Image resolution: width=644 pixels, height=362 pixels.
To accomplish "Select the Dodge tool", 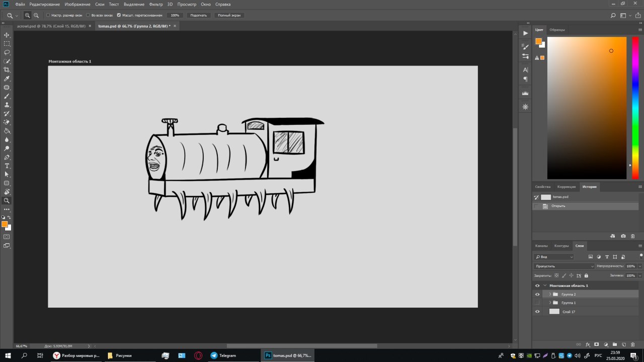I will pyautogui.click(x=7, y=149).
